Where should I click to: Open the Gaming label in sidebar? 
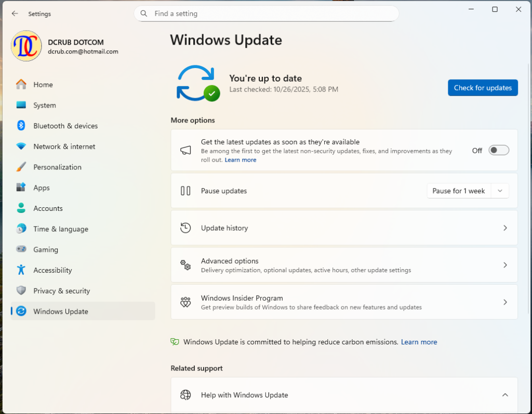point(46,250)
